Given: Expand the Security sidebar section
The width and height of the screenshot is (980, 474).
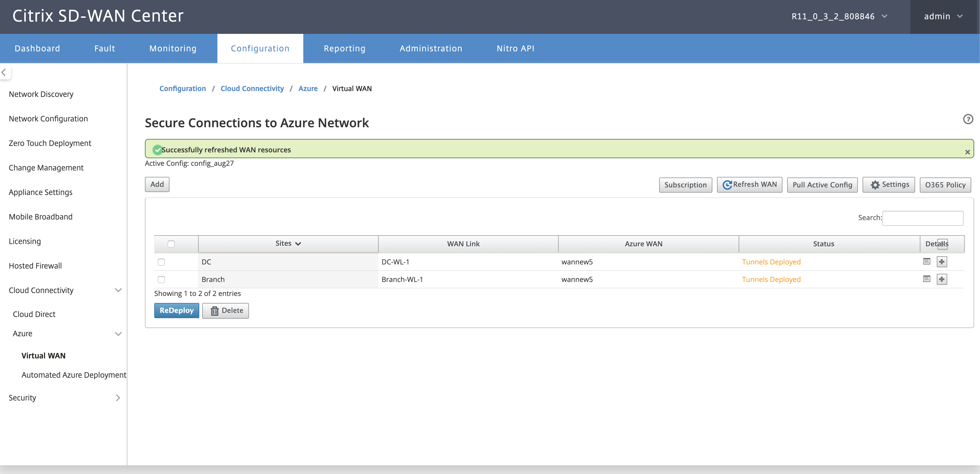Looking at the screenshot, I should 63,398.
